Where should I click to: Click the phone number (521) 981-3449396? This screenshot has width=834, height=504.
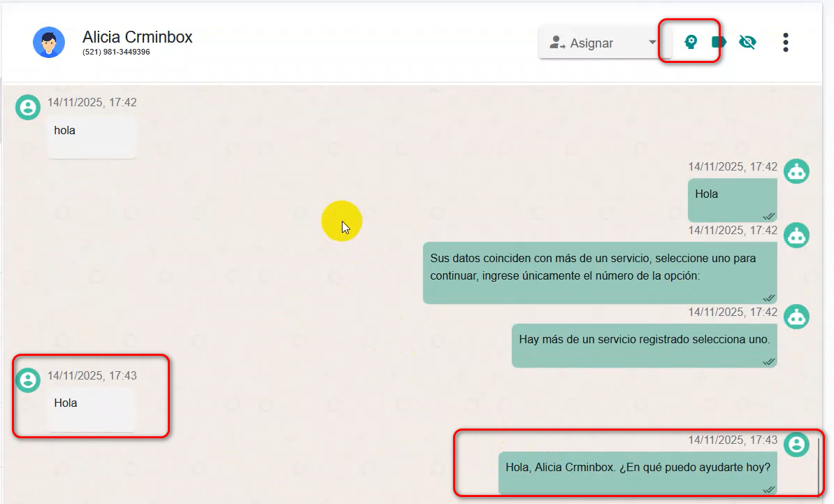116,52
